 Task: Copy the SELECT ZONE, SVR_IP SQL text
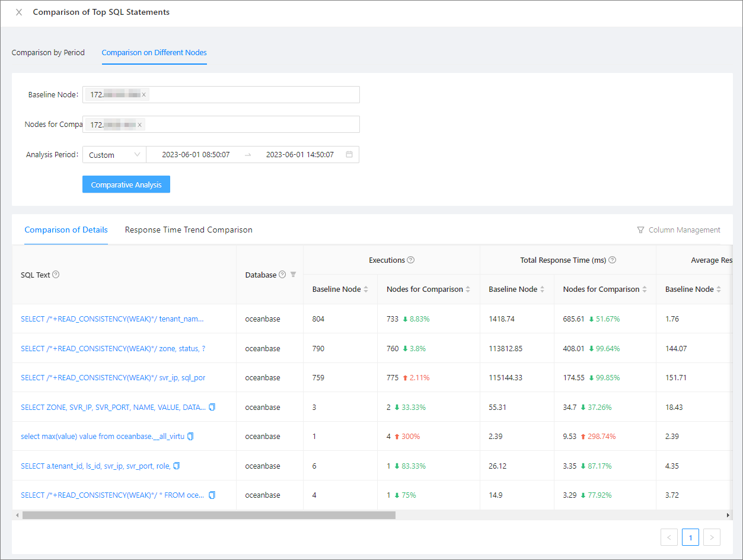(x=212, y=407)
